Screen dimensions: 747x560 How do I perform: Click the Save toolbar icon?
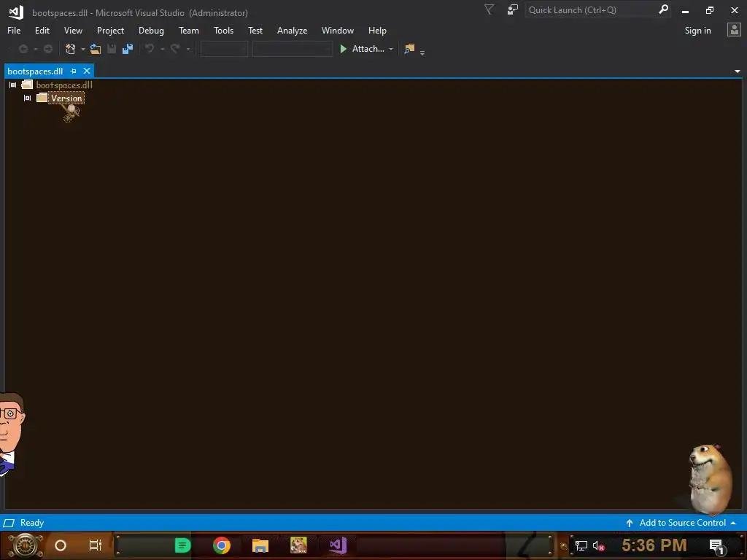tap(112, 49)
